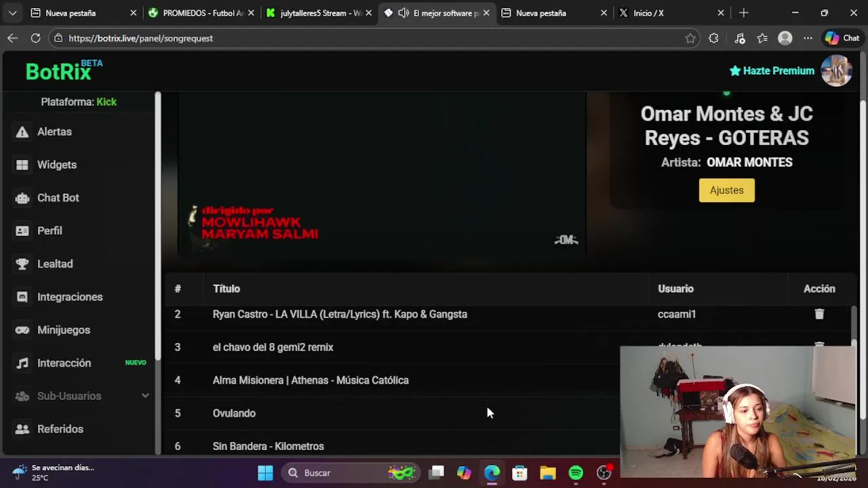The image size is (868, 488).
Task: Switch to the Inicio / X tab
Action: tap(671, 13)
